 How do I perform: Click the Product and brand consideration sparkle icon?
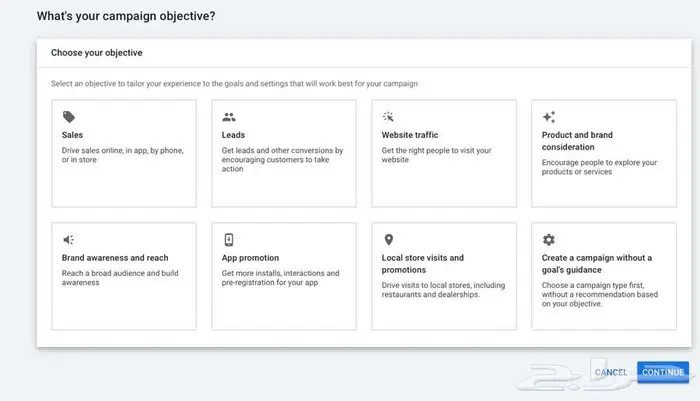tap(549, 117)
